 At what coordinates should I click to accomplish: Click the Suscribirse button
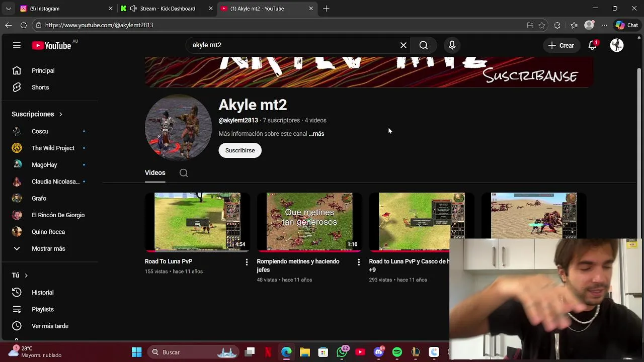tap(240, 150)
